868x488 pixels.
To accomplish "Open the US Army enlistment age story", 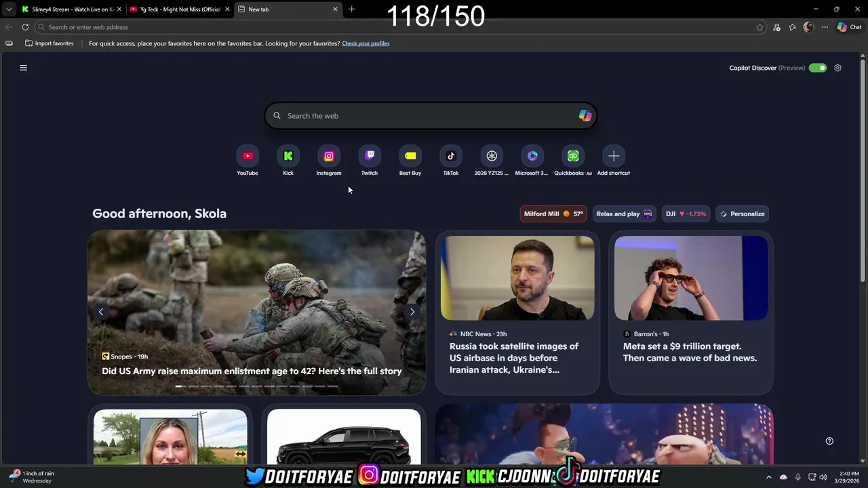I will point(252,371).
